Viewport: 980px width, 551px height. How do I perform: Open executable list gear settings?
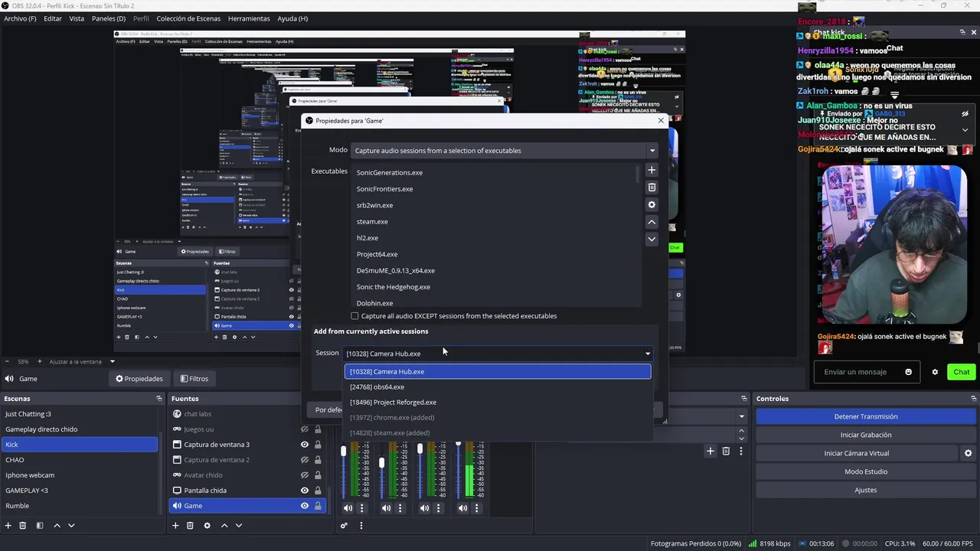(x=652, y=205)
